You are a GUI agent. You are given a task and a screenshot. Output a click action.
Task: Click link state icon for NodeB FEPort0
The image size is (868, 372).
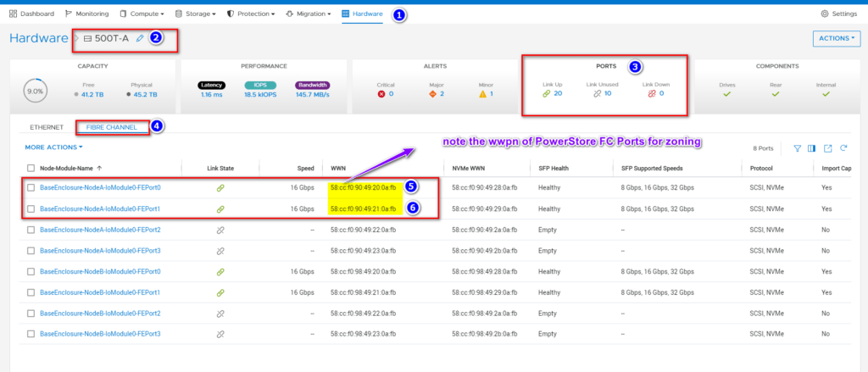(x=220, y=272)
